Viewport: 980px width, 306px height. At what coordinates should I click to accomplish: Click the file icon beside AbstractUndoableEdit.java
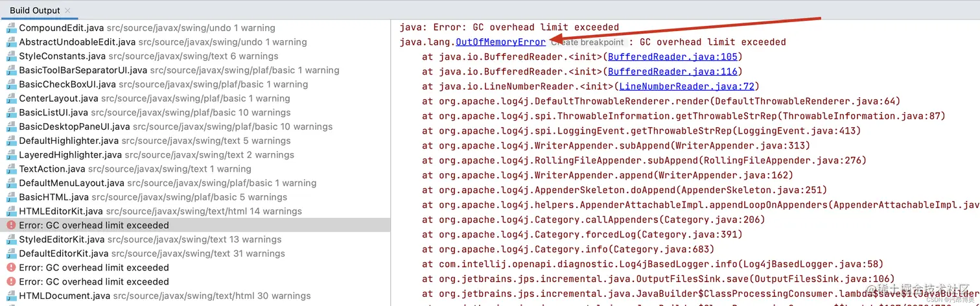(11, 42)
